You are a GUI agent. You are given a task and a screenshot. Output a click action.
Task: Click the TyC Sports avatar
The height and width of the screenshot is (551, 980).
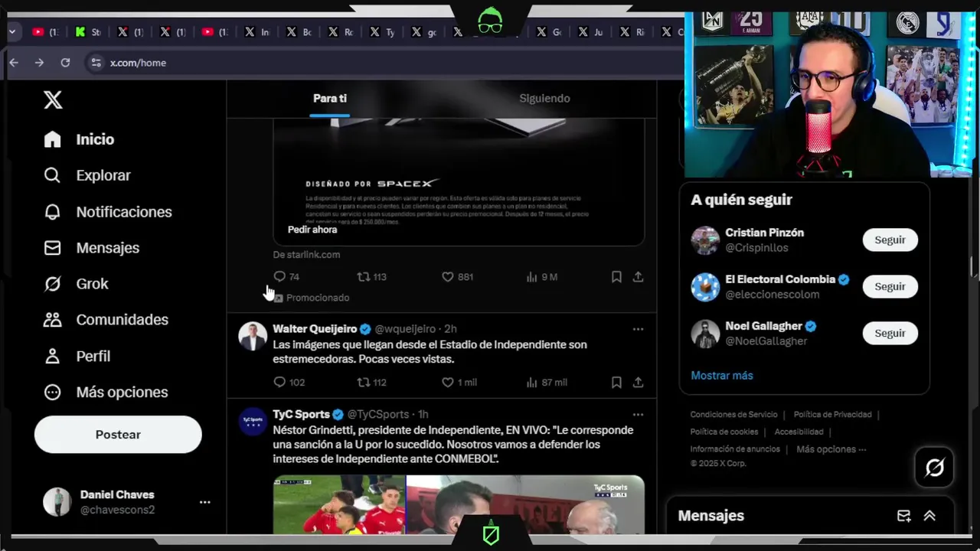(253, 422)
